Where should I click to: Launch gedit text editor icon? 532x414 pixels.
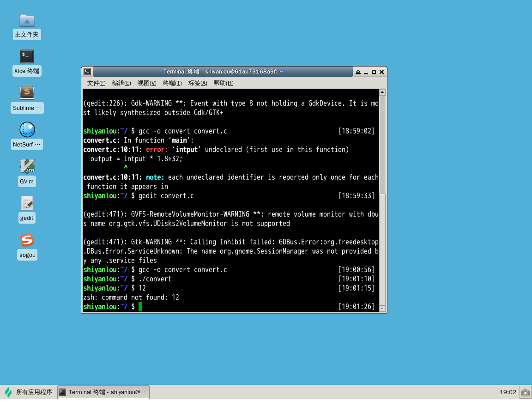27,203
